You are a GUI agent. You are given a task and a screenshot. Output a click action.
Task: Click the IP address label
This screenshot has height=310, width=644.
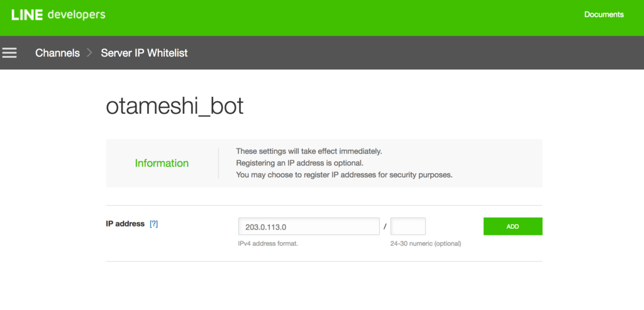click(x=125, y=224)
